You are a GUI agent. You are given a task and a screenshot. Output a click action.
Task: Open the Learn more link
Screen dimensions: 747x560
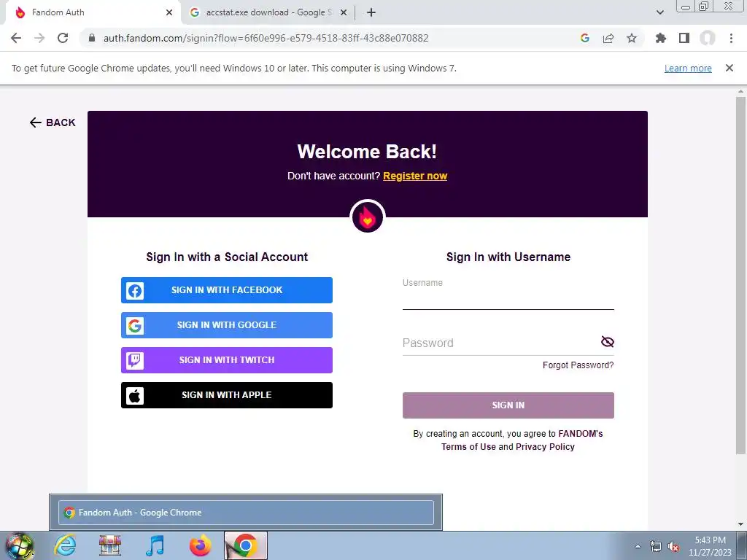(x=688, y=68)
